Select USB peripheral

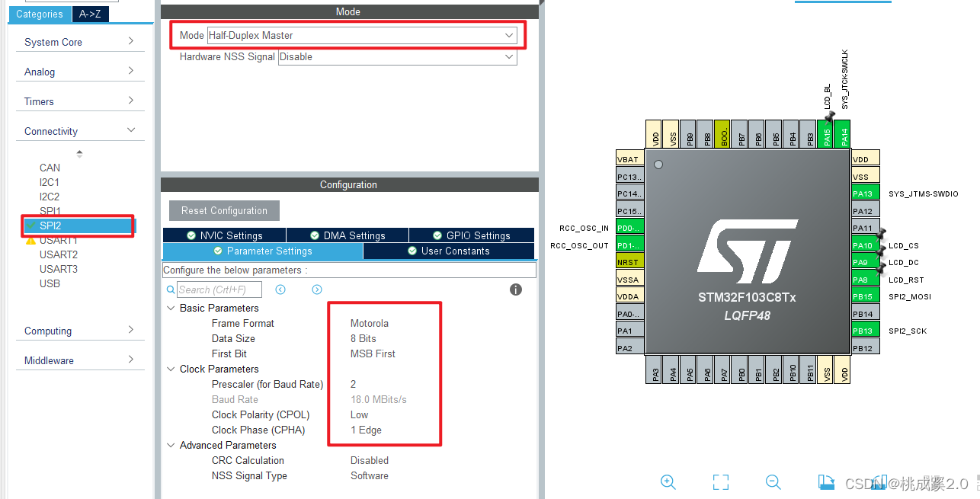coord(50,283)
